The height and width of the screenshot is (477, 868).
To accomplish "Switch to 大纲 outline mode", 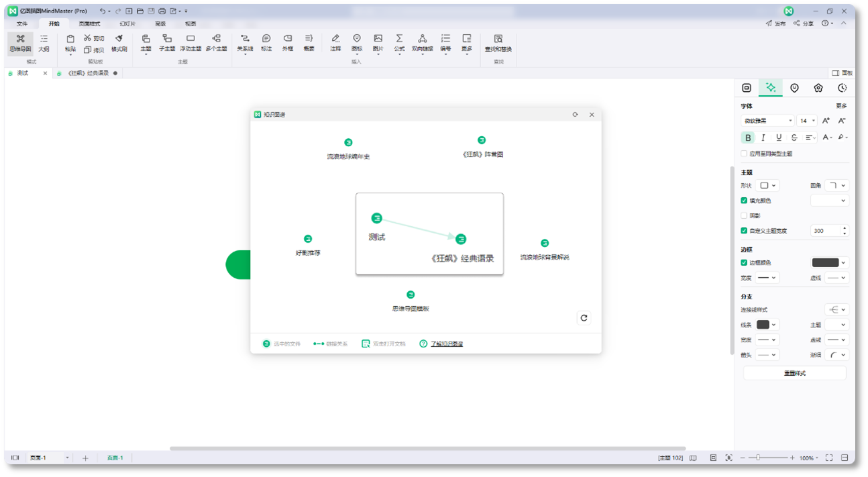I will (x=44, y=43).
